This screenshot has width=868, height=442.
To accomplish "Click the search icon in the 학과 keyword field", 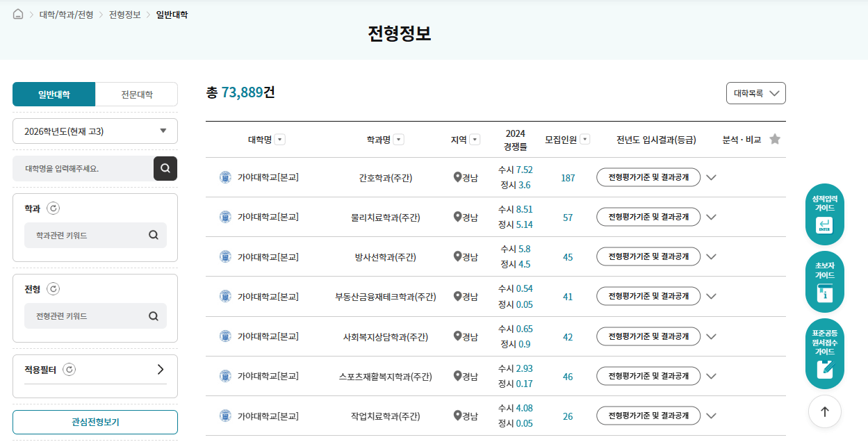I will pos(153,235).
